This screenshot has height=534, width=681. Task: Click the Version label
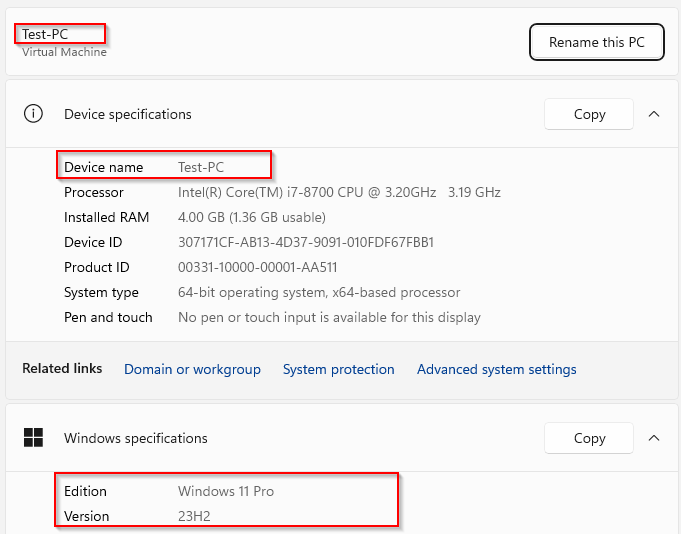pyautogui.click(x=86, y=516)
